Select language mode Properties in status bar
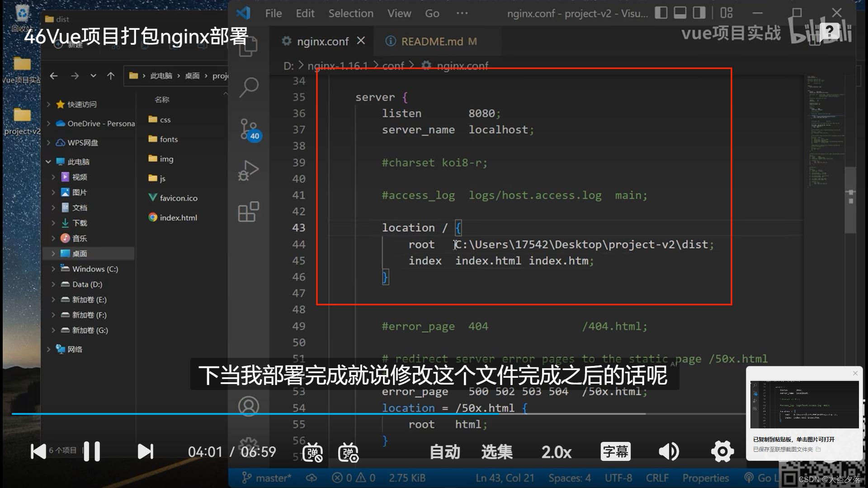Image resolution: width=868 pixels, height=488 pixels. (x=706, y=478)
